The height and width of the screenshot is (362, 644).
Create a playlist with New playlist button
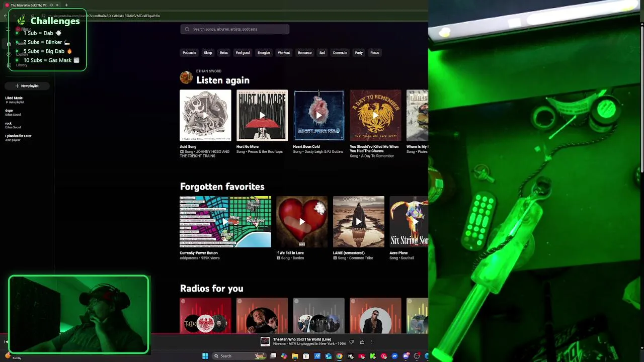(x=27, y=86)
